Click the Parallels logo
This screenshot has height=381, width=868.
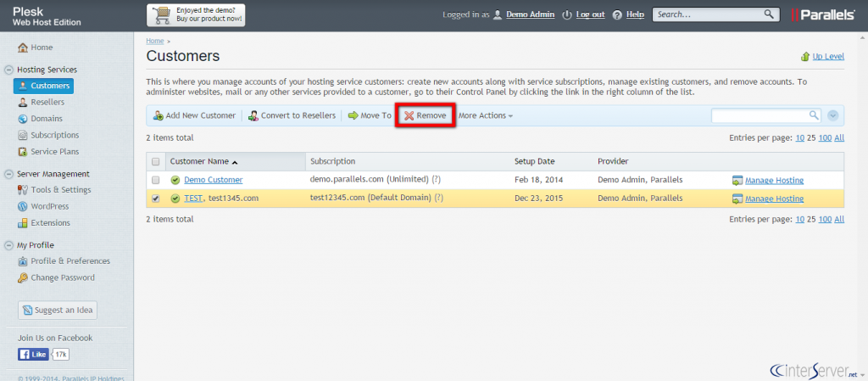point(823,15)
